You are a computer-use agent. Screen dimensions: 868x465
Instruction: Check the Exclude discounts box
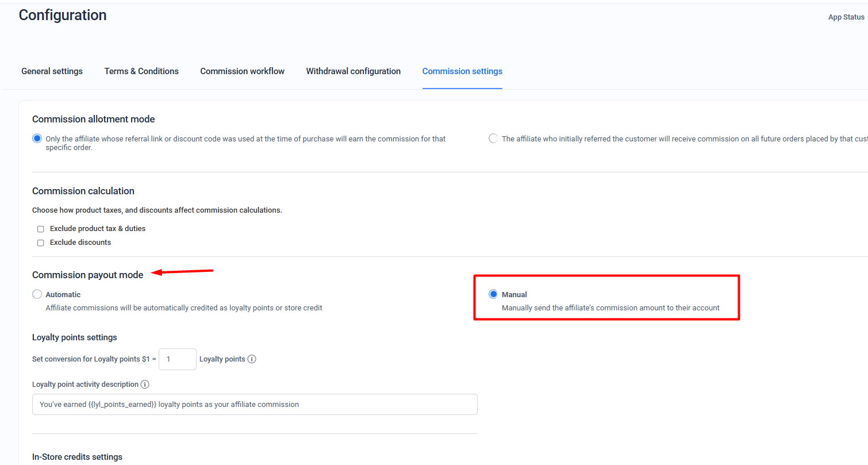(41, 243)
